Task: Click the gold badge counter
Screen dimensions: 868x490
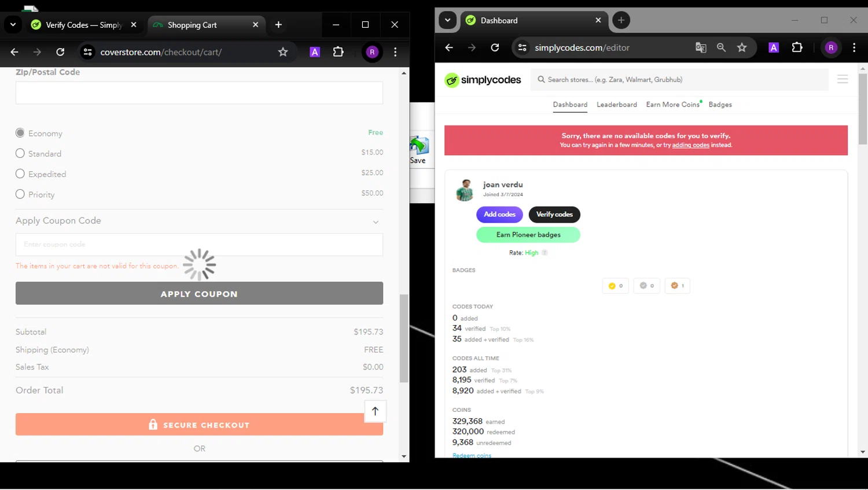Action: click(x=616, y=286)
